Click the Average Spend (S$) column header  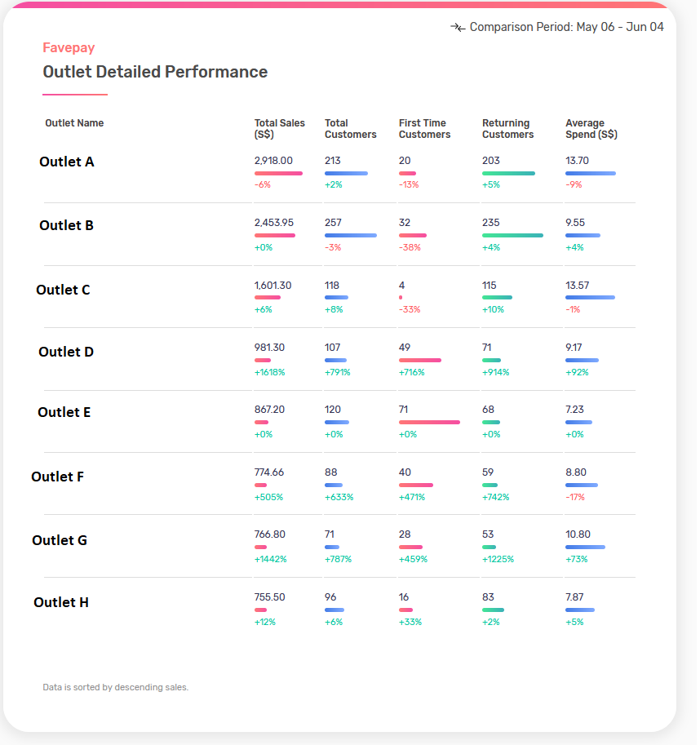pos(592,129)
